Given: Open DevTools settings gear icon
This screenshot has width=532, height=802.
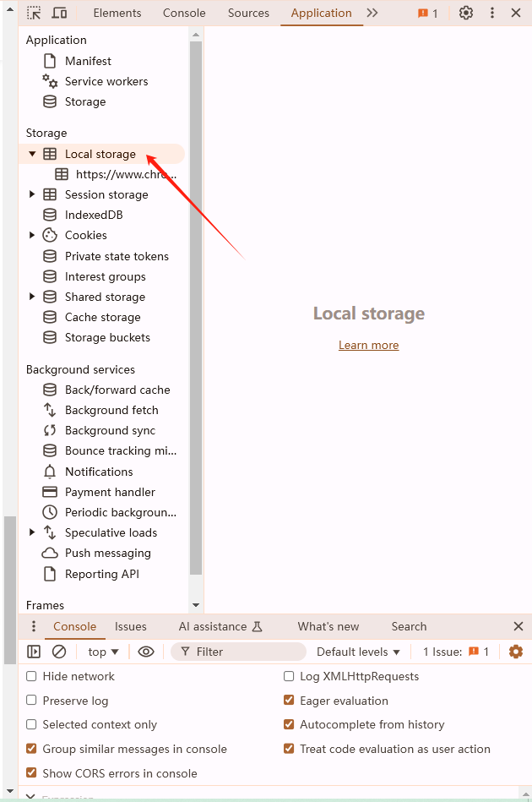Looking at the screenshot, I should [x=465, y=13].
